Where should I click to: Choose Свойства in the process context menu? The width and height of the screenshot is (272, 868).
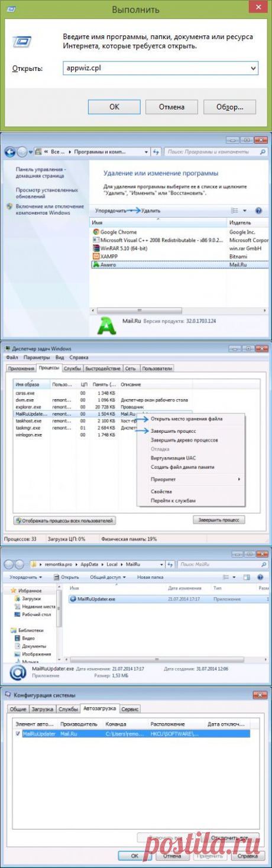click(x=161, y=491)
